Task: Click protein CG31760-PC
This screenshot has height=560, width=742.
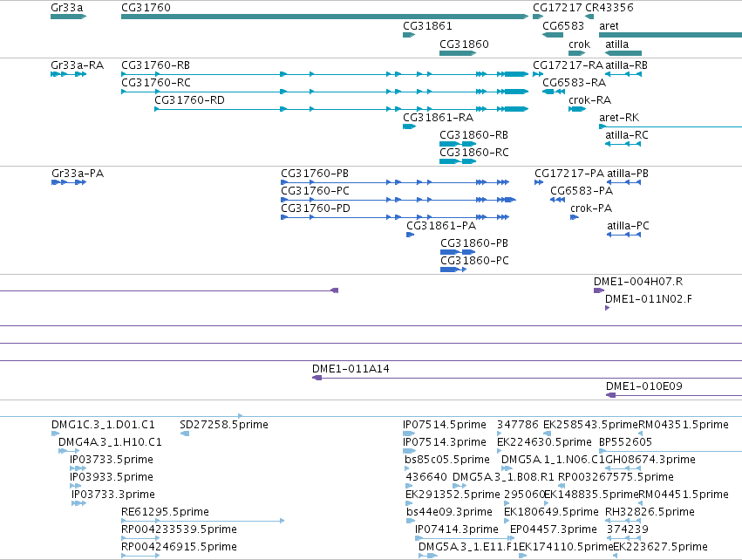Action: [x=315, y=191]
